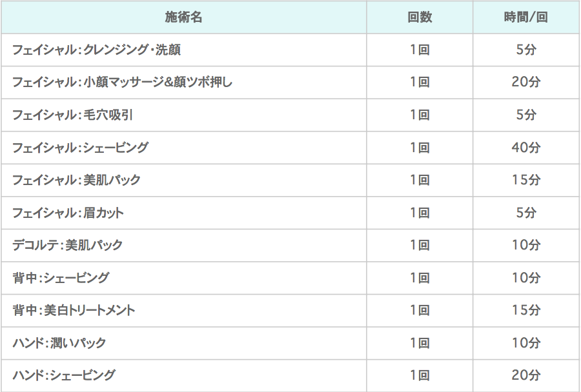Click the 40分 duration cell
Viewport: 581px width, 392px height.
tap(526, 148)
